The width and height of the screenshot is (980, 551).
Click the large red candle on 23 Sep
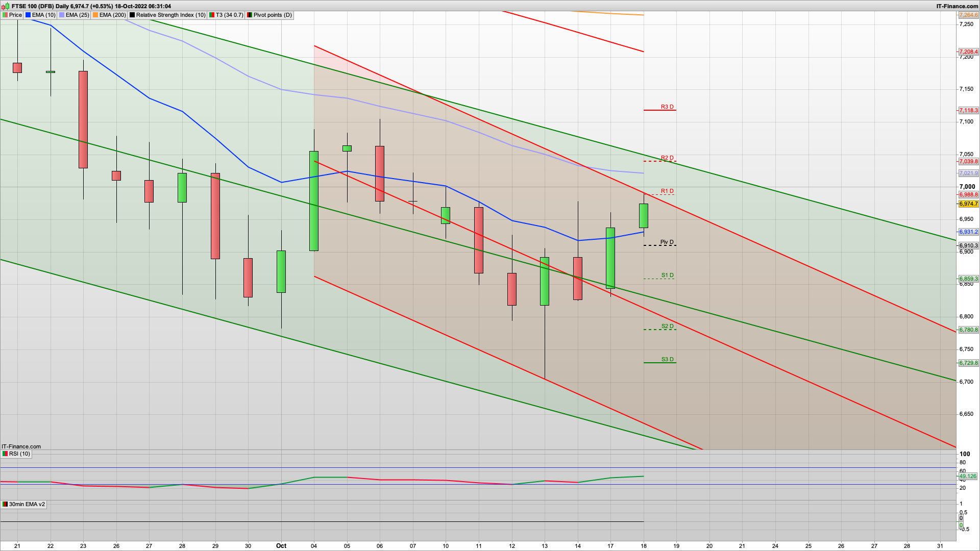(x=83, y=119)
